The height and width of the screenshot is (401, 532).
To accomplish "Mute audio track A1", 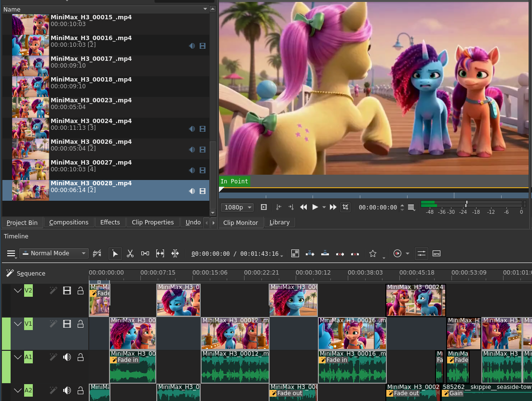I will pyautogui.click(x=67, y=357).
